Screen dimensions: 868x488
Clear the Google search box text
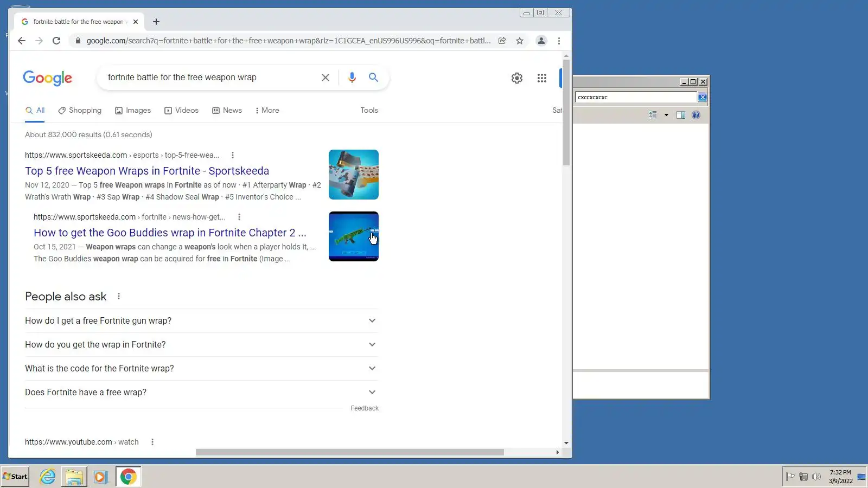[325, 78]
